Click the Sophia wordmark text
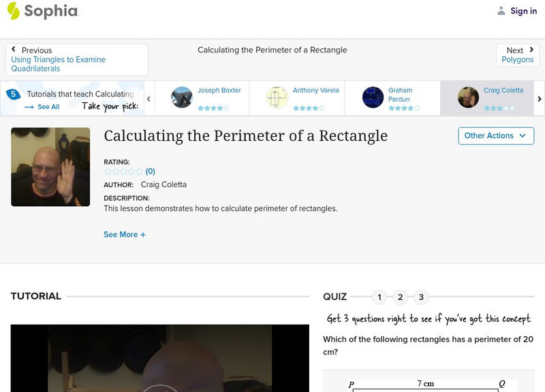This screenshot has width=545, height=392. click(51, 11)
